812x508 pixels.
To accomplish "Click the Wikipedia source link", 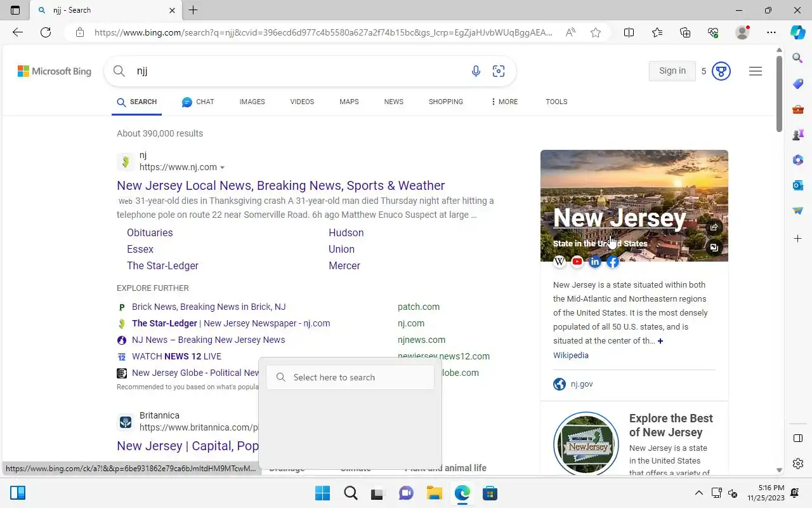I will pyautogui.click(x=571, y=356).
